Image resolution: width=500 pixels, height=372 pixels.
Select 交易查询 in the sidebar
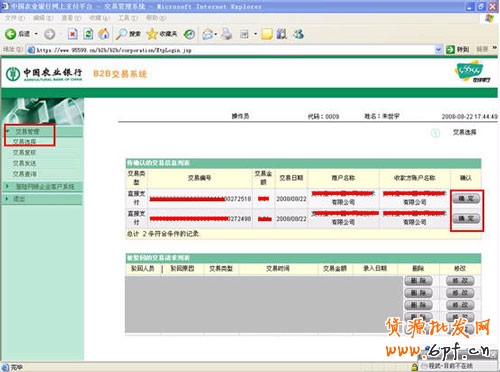click(x=24, y=174)
